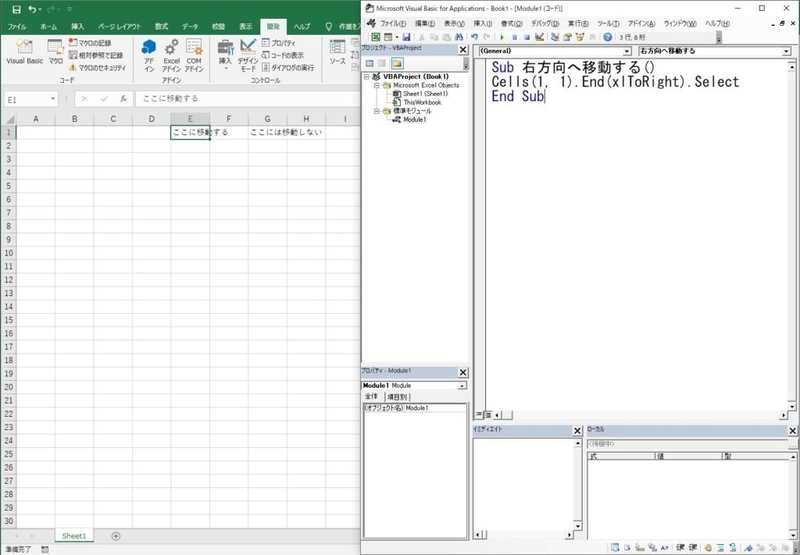
Task: Close the イミディエイト (Immediate) window
Action: click(577, 431)
